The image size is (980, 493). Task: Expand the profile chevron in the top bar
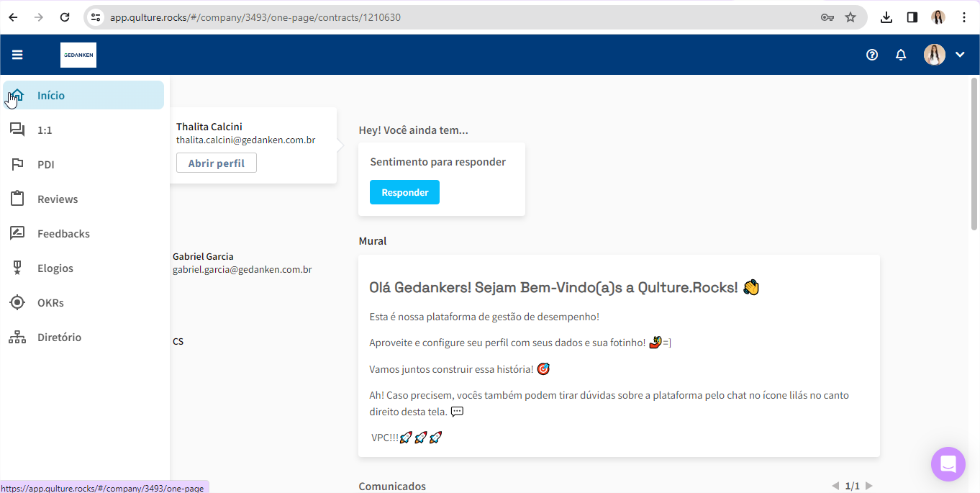pyautogui.click(x=960, y=54)
